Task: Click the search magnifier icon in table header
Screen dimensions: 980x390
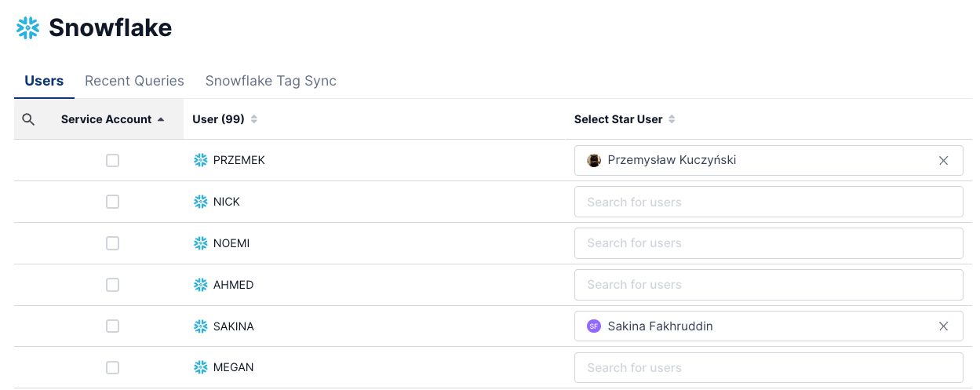Action: pos(28,119)
